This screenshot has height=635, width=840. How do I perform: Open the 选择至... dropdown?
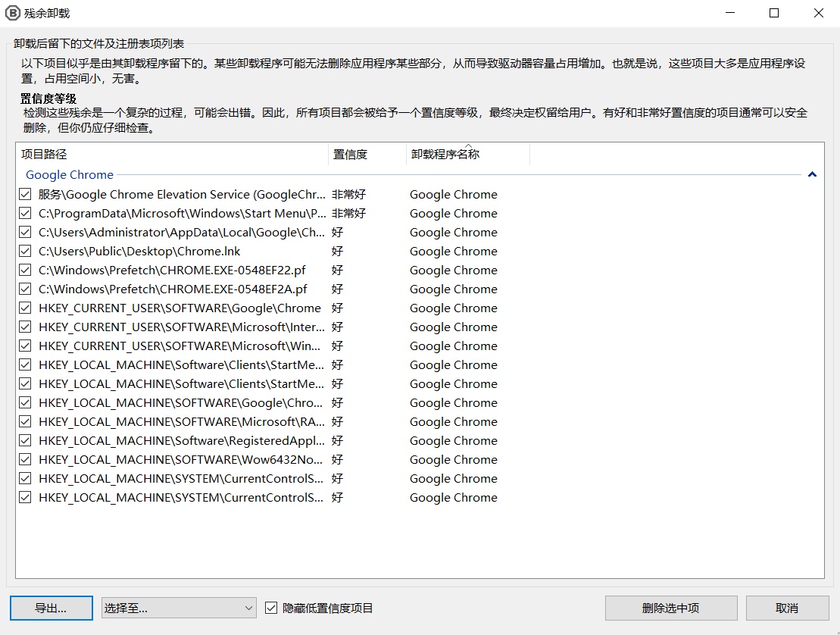[180, 608]
